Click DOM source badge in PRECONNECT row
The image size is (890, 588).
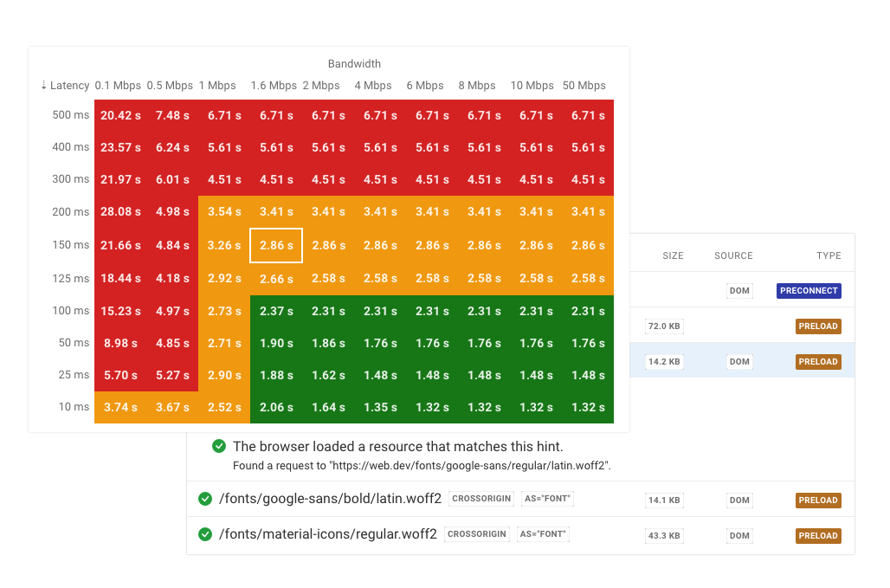pyautogui.click(x=739, y=291)
